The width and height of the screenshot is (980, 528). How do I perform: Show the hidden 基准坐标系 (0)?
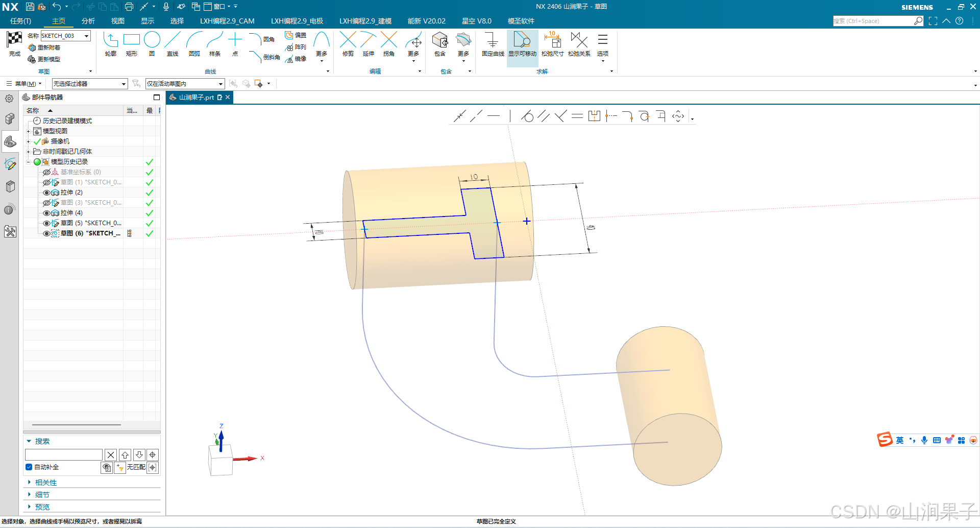point(46,172)
